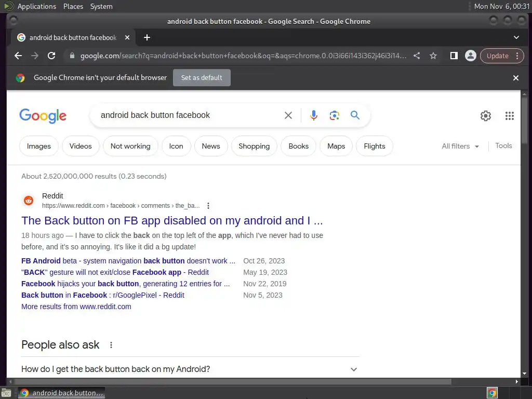Clear the Google search query
532x399 pixels.
(x=288, y=115)
